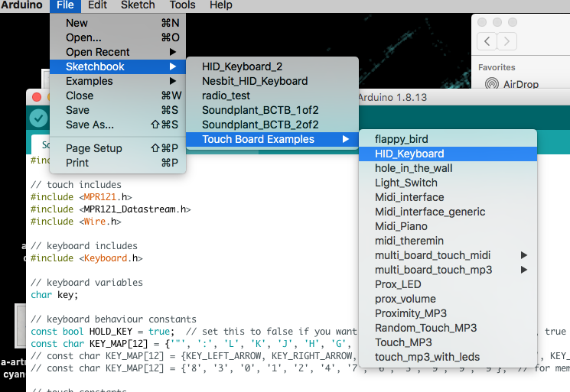Image resolution: width=570 pixels, height=392 pixels.
Task: Open the Edit menu
Action: point(97,5)
